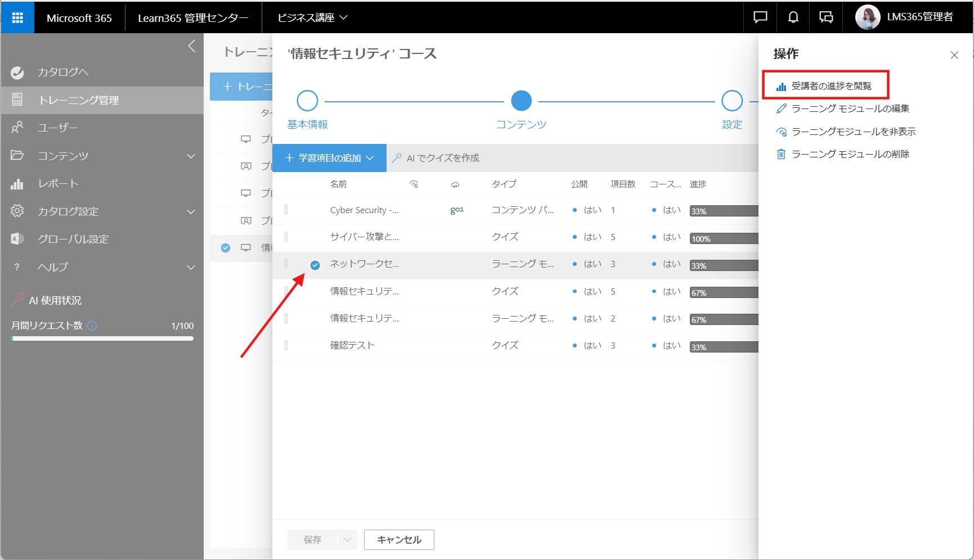Click the info icon beside 月間リクエスト数
This screenshot has width=974, height=560.
[x=92, y=326]
